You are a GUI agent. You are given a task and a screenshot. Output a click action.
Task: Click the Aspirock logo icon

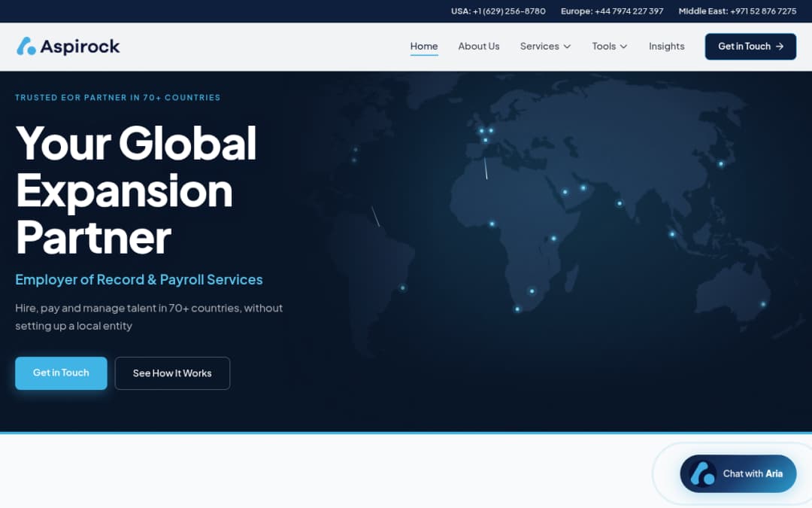coord(26,46)
